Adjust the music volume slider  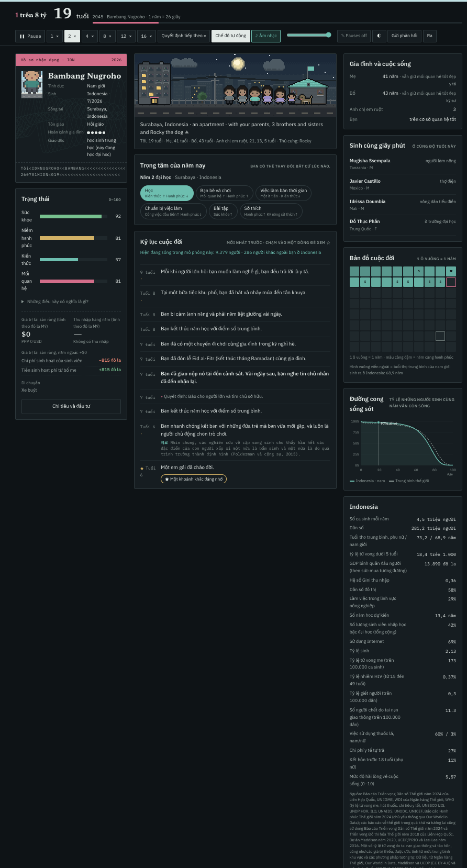309,35
